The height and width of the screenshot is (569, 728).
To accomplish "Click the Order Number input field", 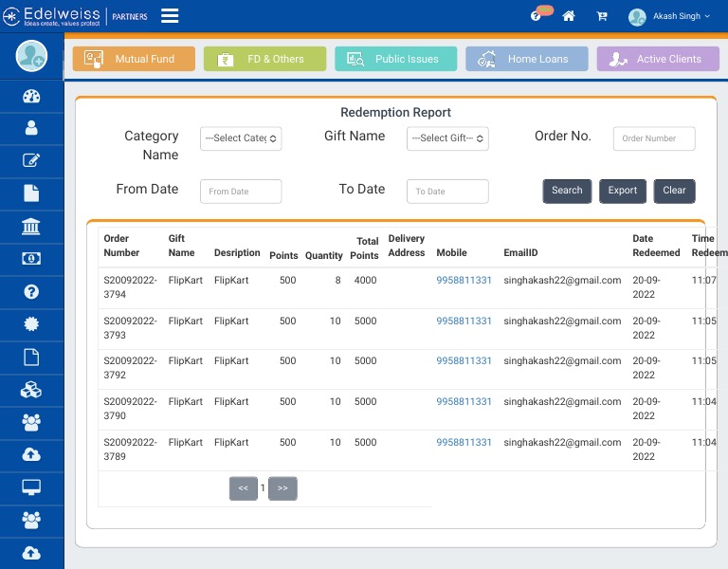I will (x=654, y=138).
